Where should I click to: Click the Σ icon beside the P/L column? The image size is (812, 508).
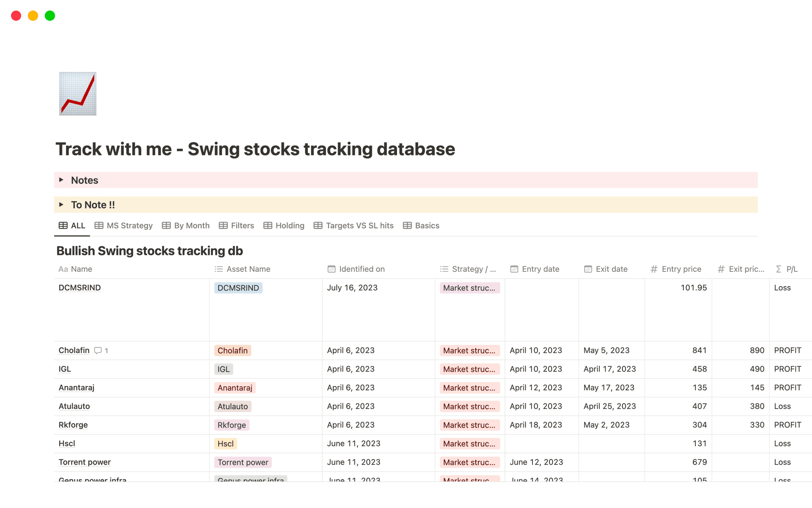(x=778, y=269)
